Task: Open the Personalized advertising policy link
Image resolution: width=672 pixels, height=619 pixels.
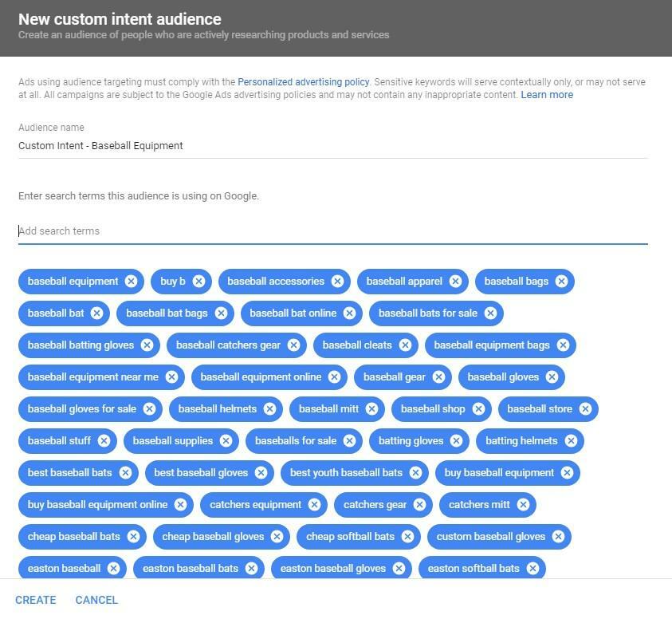Action: pyautogui.click(x=303, y=81)
